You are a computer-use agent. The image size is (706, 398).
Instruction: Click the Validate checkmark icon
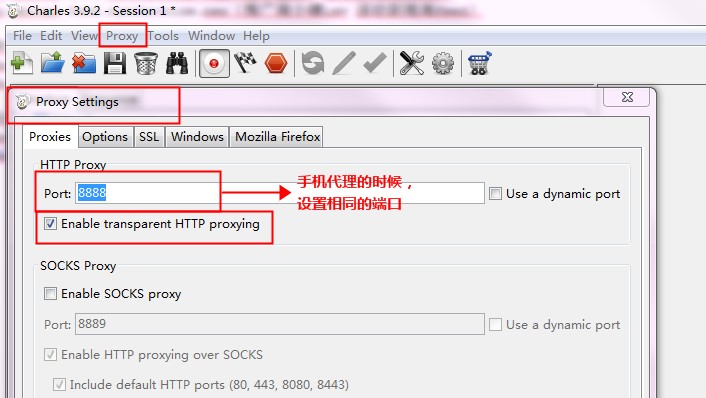[375, 63]
